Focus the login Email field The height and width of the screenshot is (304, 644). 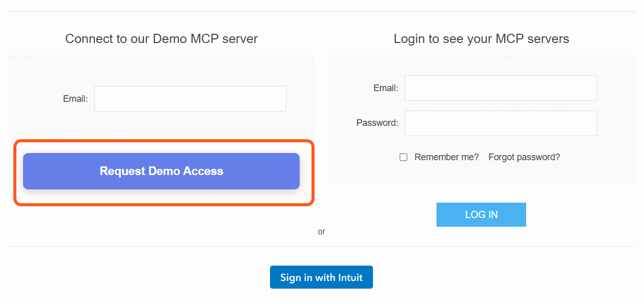(x=500, y=88)
